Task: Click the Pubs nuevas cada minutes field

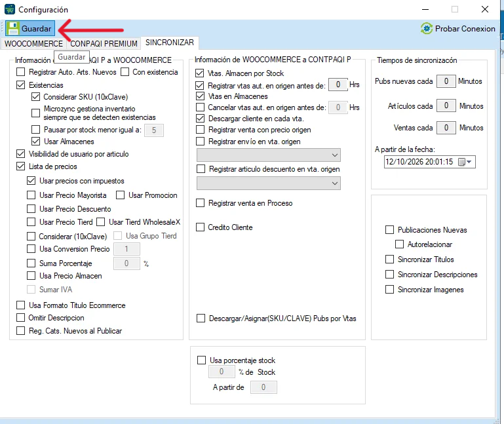Action: pos(446,81)
